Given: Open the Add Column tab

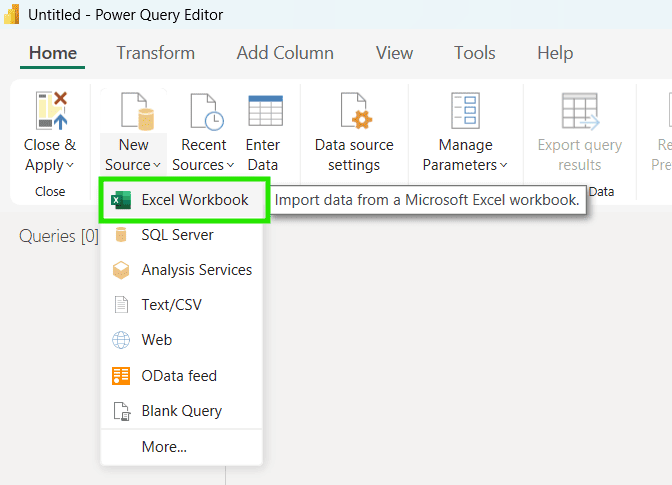Looking at the screenshot, I should point(285,53).
